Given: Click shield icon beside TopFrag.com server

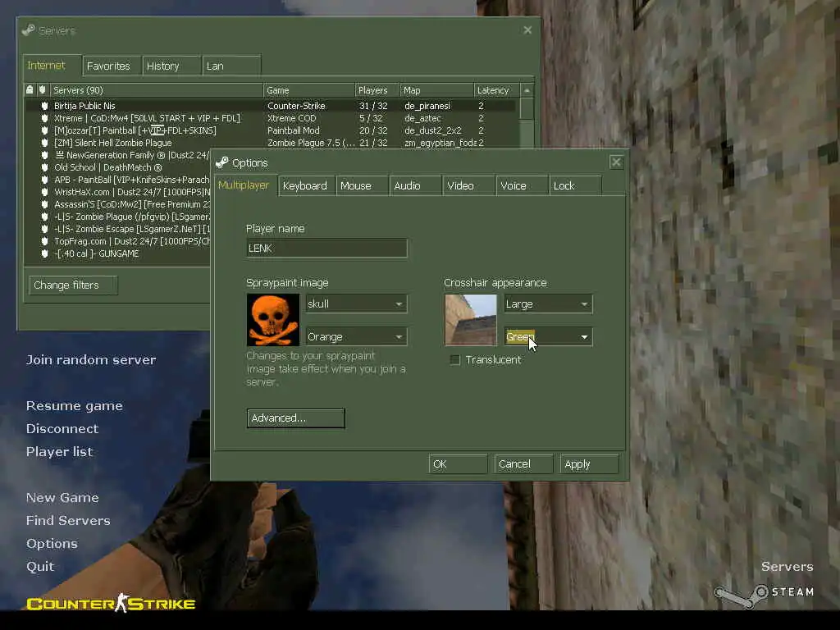Looking at the screenshot, I should (x=44, y=242).
